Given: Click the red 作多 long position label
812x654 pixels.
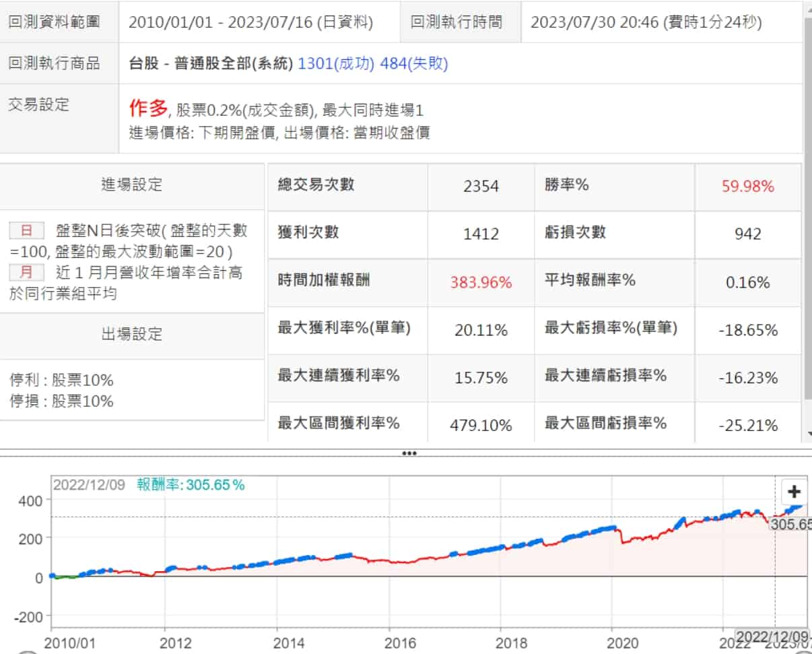Looking at the screenshot, I should tap(147, 108).
